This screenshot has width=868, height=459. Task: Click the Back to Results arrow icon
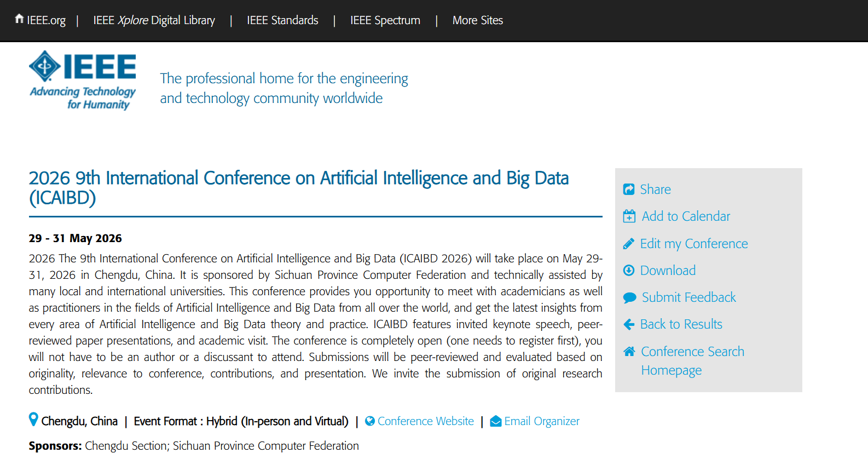pos(629,324)
